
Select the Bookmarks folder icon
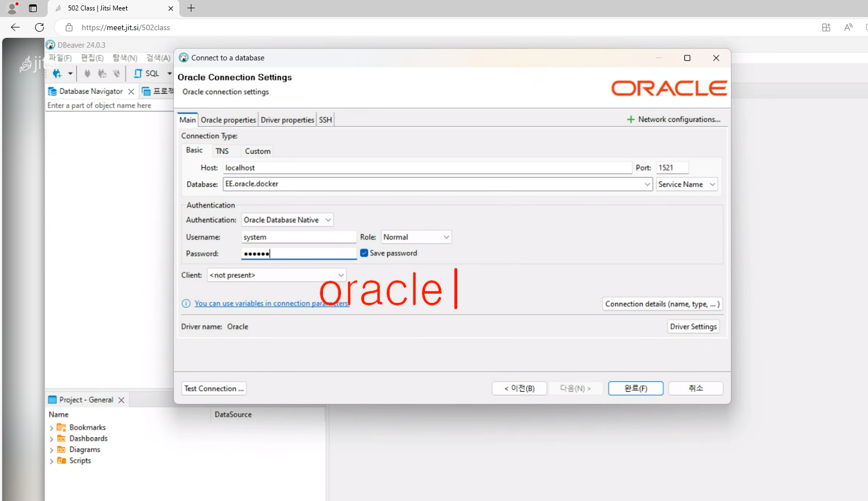(61, 427)
